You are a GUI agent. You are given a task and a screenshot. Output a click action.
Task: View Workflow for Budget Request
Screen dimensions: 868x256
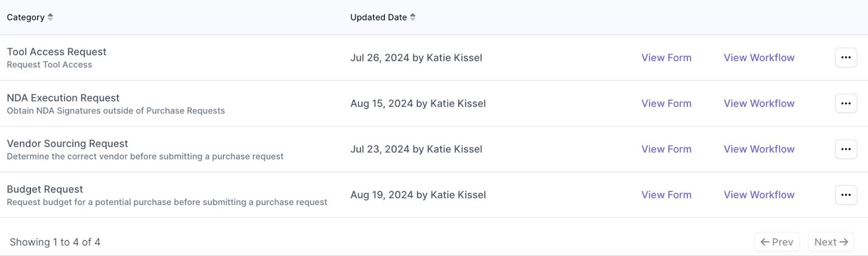point(759,195)
